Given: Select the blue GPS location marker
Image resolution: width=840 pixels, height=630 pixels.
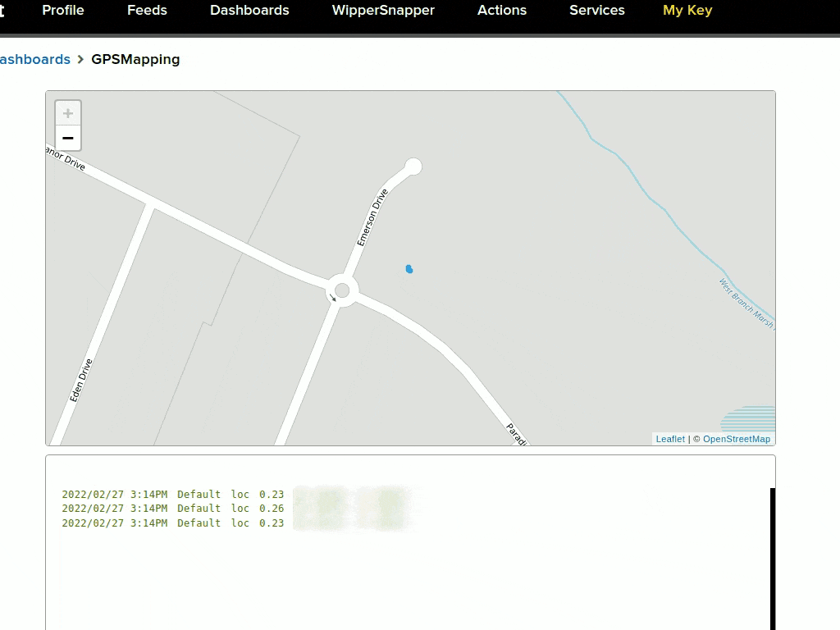Looking at the screenshot, I should 409,269.
